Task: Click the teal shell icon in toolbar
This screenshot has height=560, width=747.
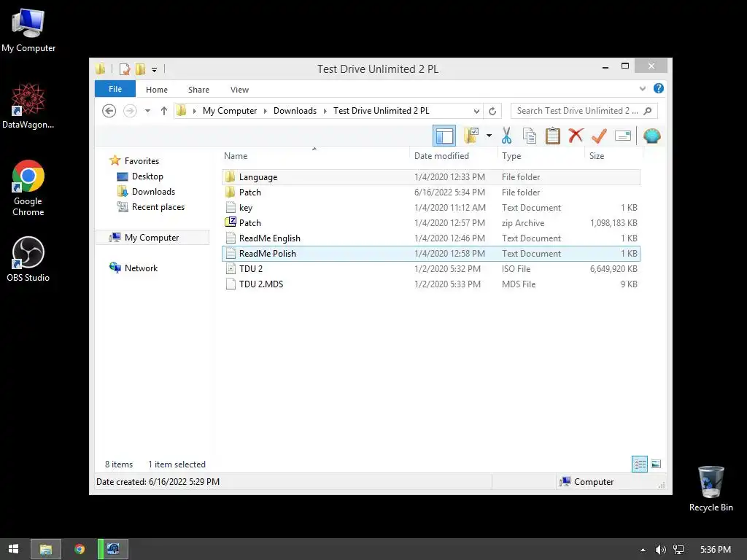Action: 651,136
